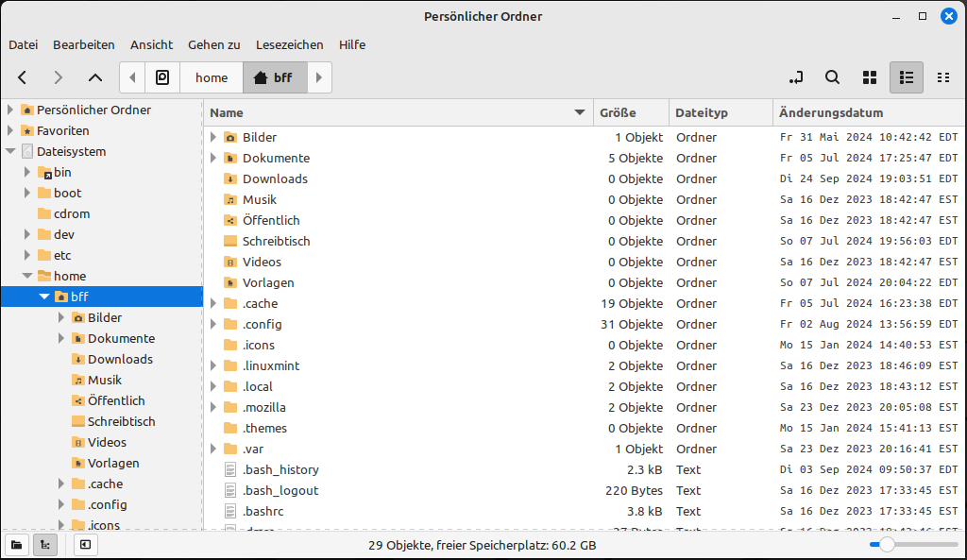This screenshot has width=967, height=560.
Task: Switch to list view
Action: coord(907,77)
